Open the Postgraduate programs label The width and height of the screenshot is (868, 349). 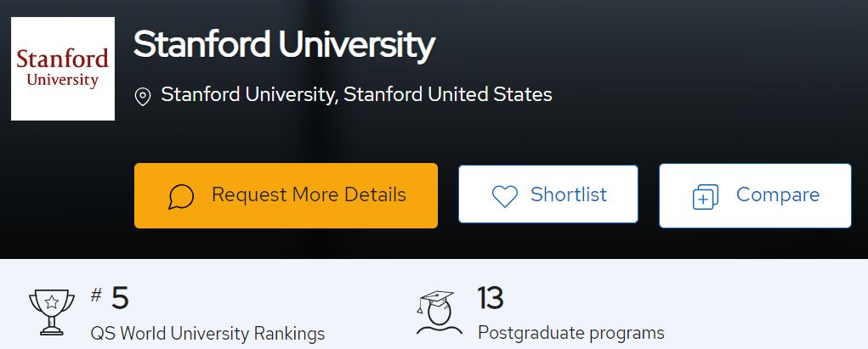click(570, 333)
